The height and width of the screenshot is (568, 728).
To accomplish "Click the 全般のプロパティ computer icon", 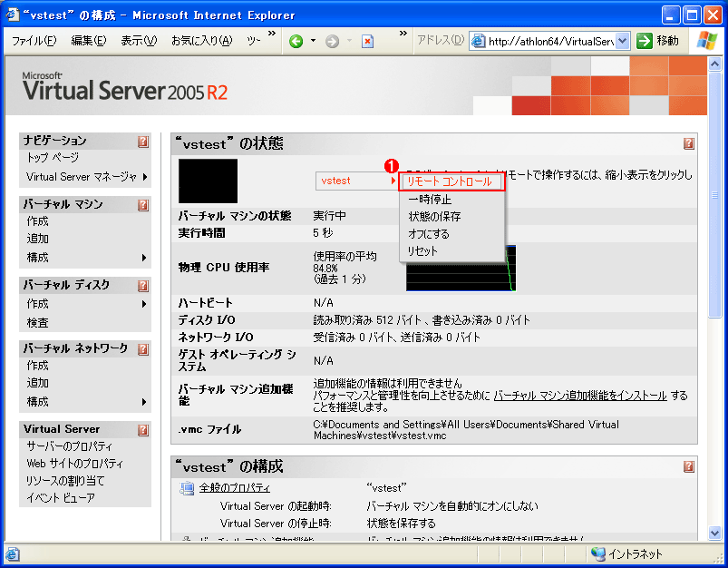I will [x=187, y=488].
